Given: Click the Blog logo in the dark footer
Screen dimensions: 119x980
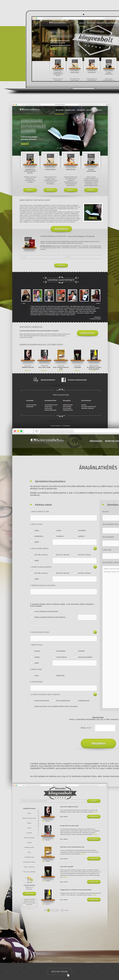Looking at the screenshot, I should [36, 380].
